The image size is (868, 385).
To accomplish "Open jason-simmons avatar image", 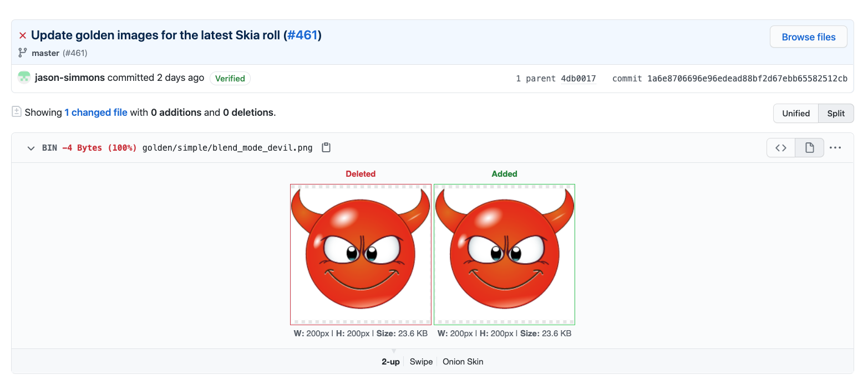I will click(24, 78).
